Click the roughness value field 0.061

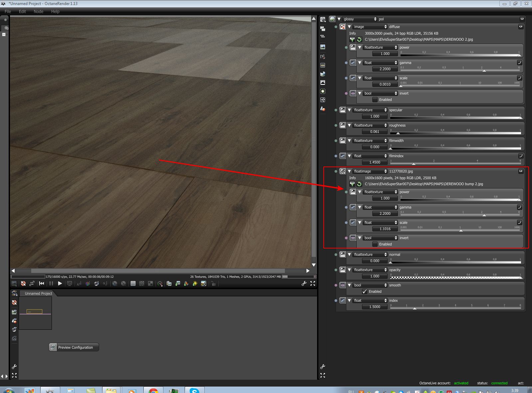coord(375,132)
